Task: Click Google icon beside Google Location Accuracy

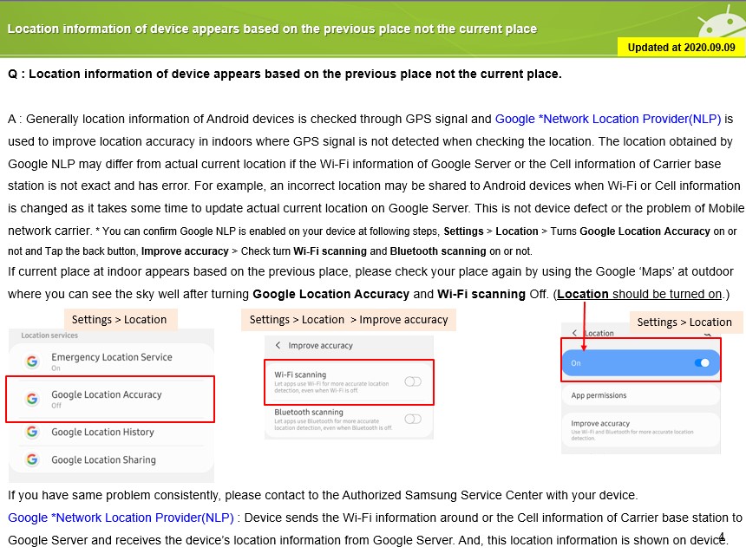Action: (32, 399)
